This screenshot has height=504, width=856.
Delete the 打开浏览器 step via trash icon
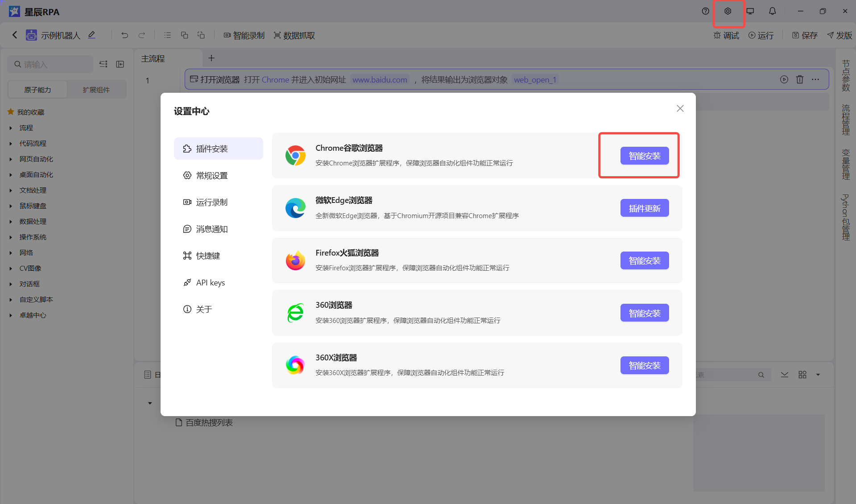click(x=799, y=79)
